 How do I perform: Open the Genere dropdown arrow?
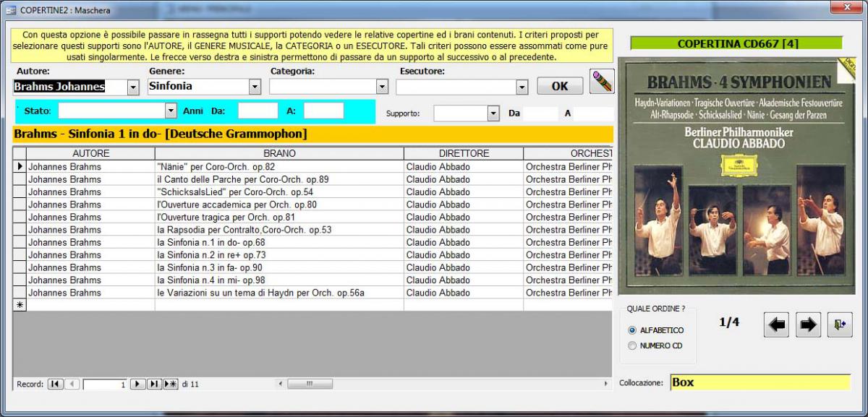(255, 87)
